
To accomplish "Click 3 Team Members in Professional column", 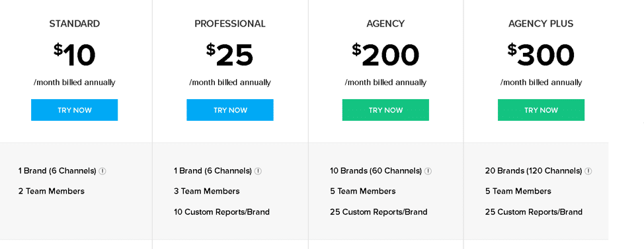I will click(x=206, y=191).
